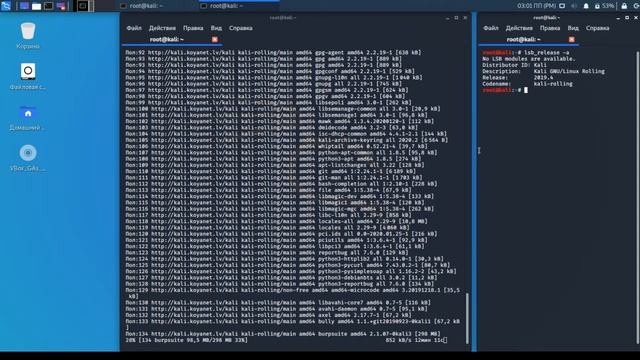Click the log out icon in panel

[636, 6]
